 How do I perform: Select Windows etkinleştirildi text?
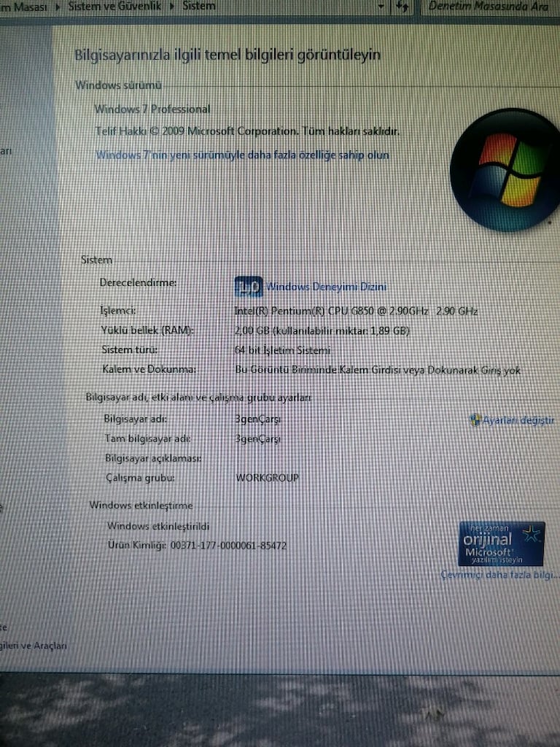pyautogui.click(x=158, y=526)
